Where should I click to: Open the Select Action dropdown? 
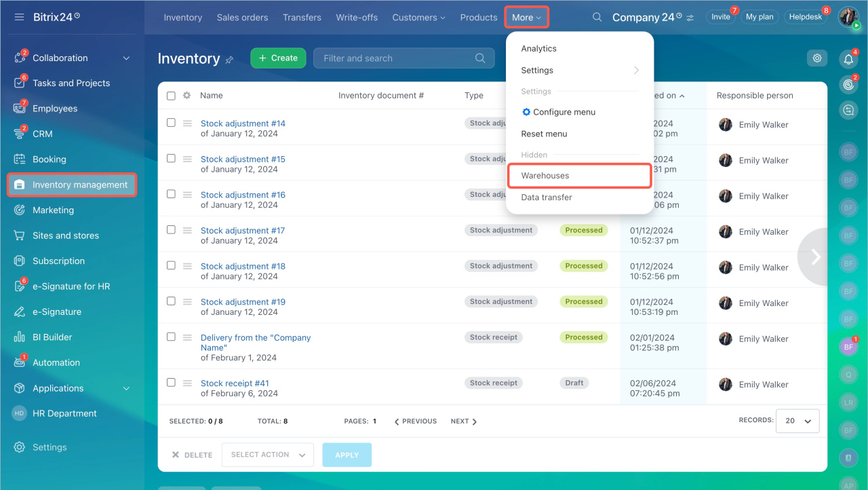coord(268,455)
